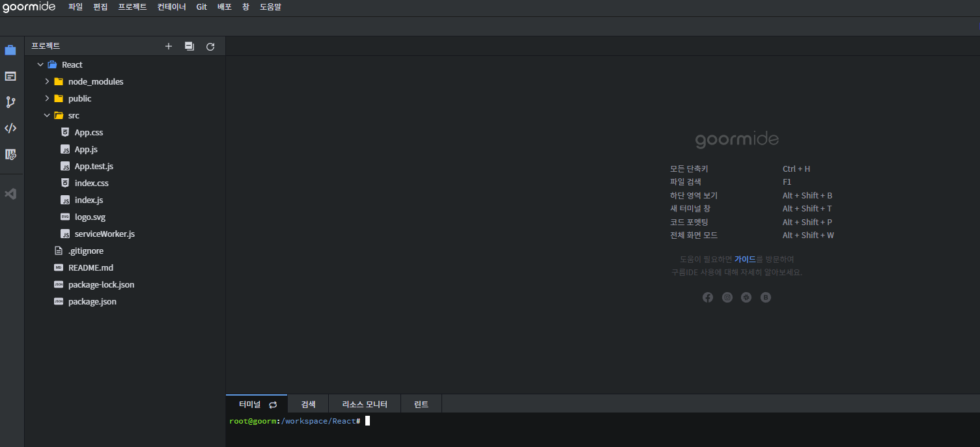
Task: Open the Git branch sidebar icon
Action: pyautogui.click(x=10, y=102)
